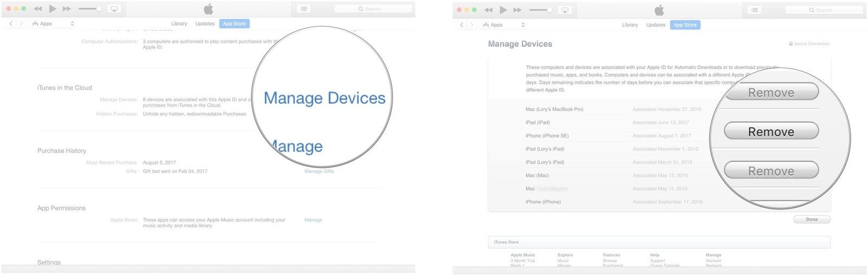
Task: Click Fast-forward in the Manage Devices window
Action: [x=518, y=10]
